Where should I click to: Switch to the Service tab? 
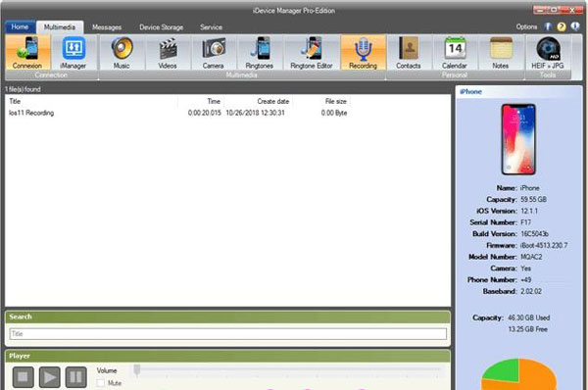coord(211,27)
